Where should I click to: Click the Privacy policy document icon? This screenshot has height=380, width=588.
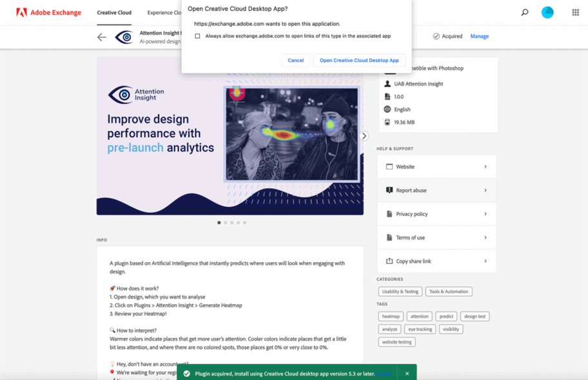tap(389, 214)
